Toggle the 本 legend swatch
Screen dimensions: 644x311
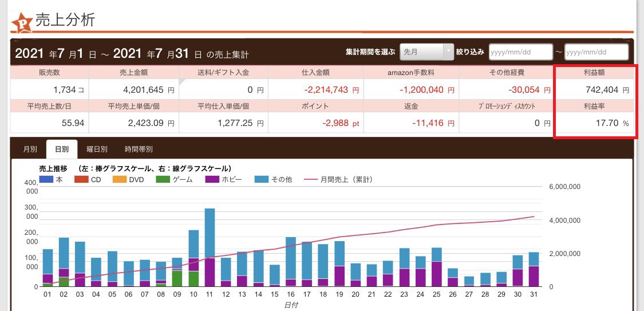tap(46, 179)
